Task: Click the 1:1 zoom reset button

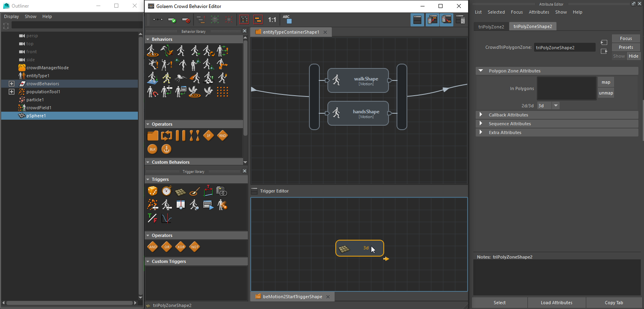Action: (x=272, y=20)
